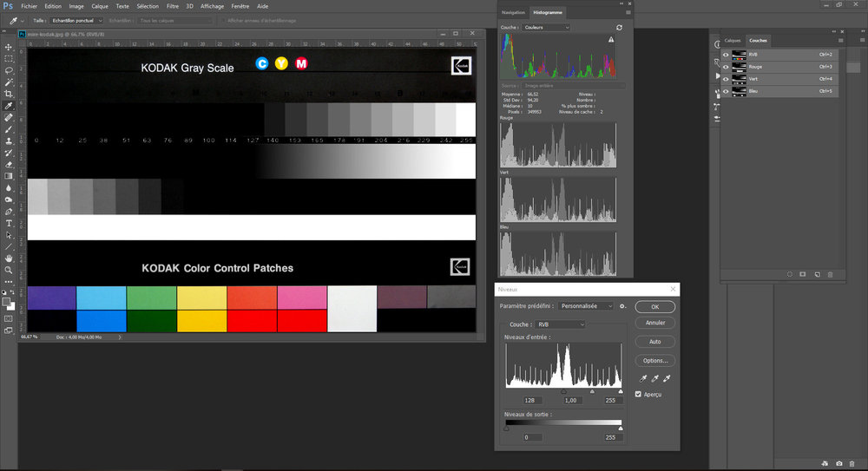Load channel as selection in Couches panel
The height and width of the screenshot is (471, 868).
tap(789, 274)
